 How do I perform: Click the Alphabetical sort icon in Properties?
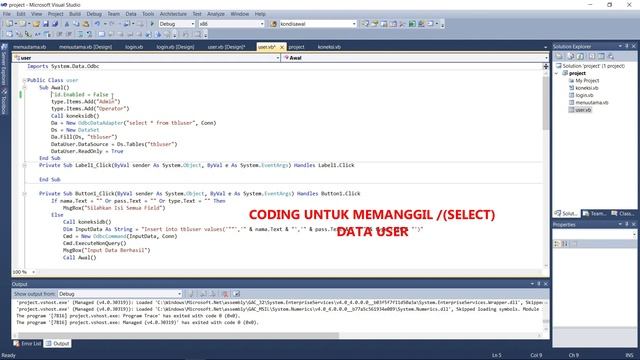click(x=565, y=244)
